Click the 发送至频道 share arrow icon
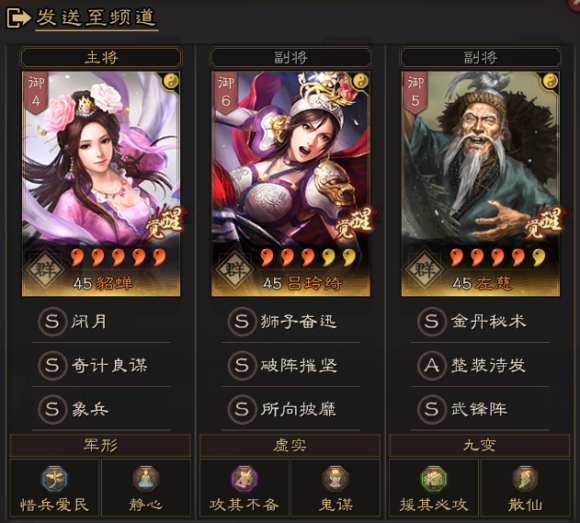 point(18,17)
